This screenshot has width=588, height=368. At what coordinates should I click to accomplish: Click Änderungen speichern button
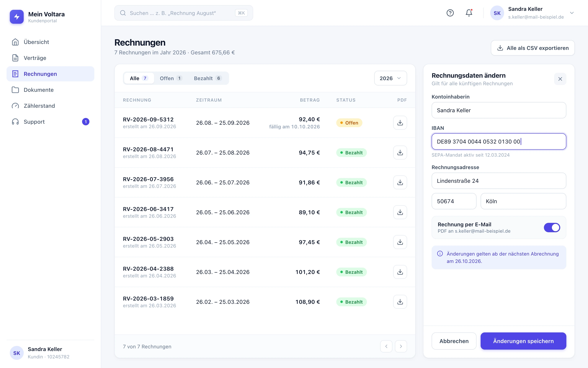pyautogui.click(x=523, y=341)
